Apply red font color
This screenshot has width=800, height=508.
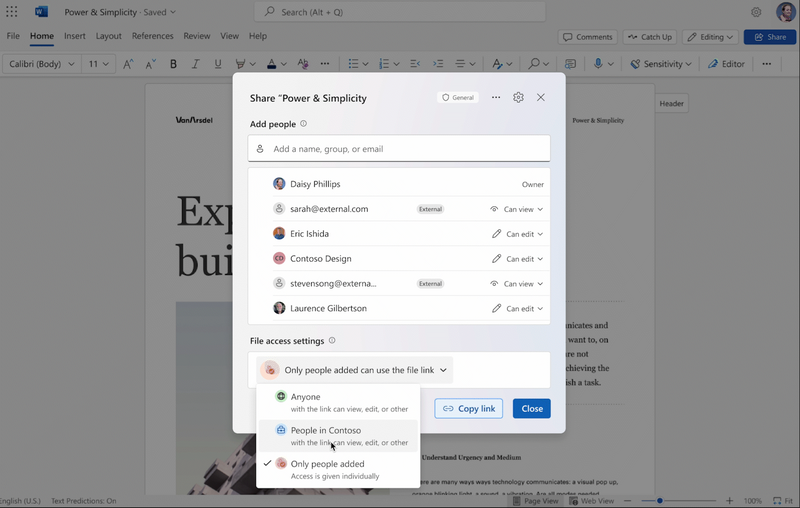click(271, 64)
